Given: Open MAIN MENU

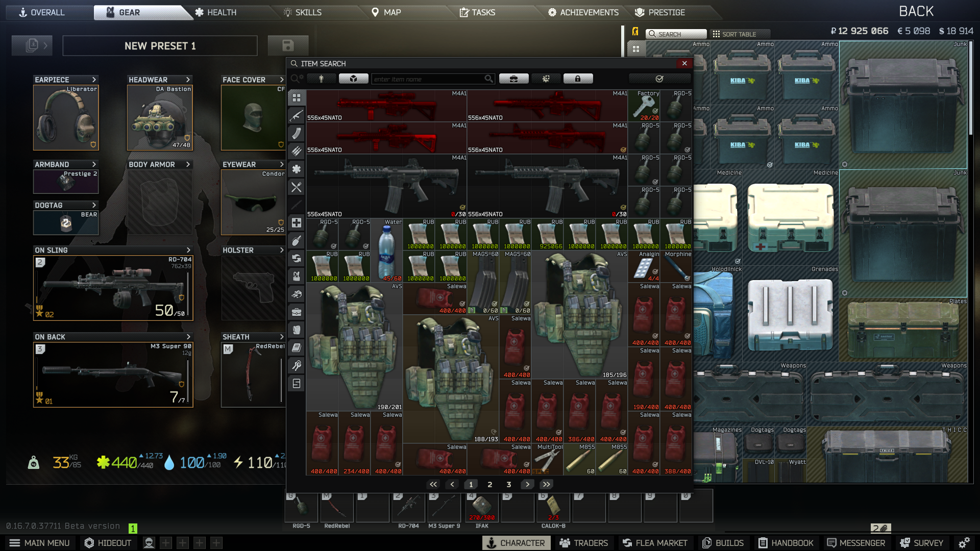Looking at the screenshot, I should [x=40, y=543].
